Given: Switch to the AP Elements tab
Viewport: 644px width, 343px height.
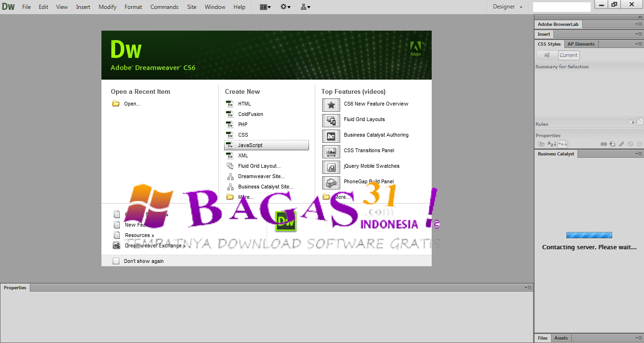Looking at the screenshot, I should tap(581, 44).
